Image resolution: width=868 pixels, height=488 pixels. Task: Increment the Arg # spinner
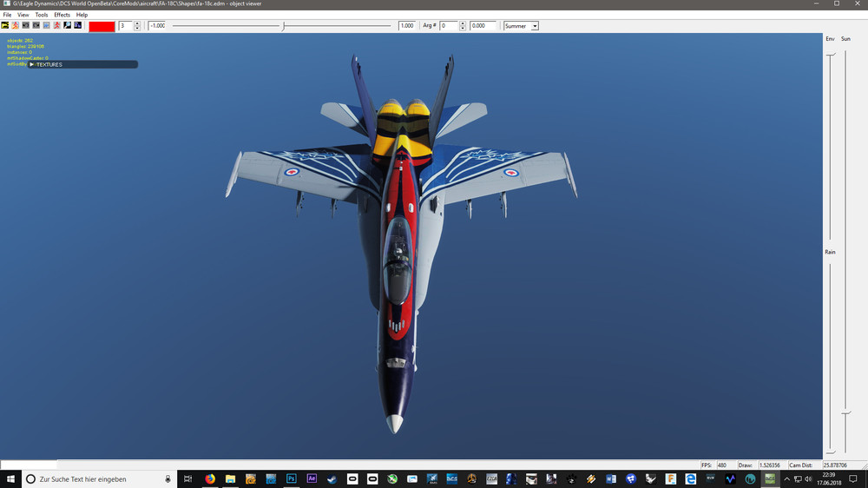click(463, 23)
